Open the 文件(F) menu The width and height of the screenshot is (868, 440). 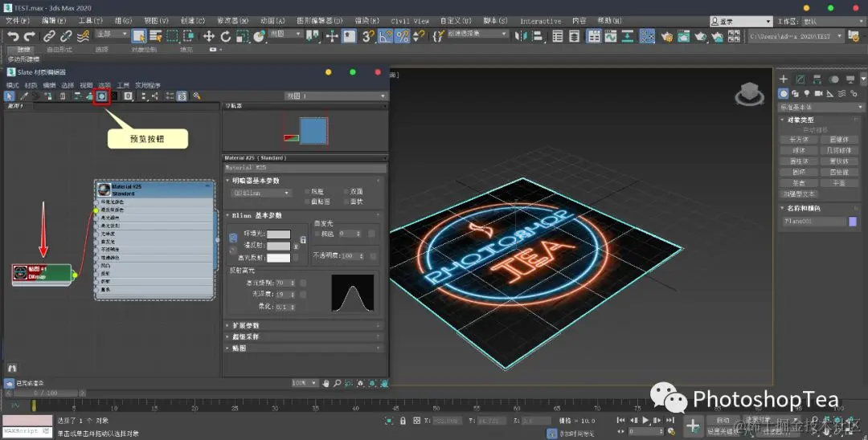pos(17,21)
